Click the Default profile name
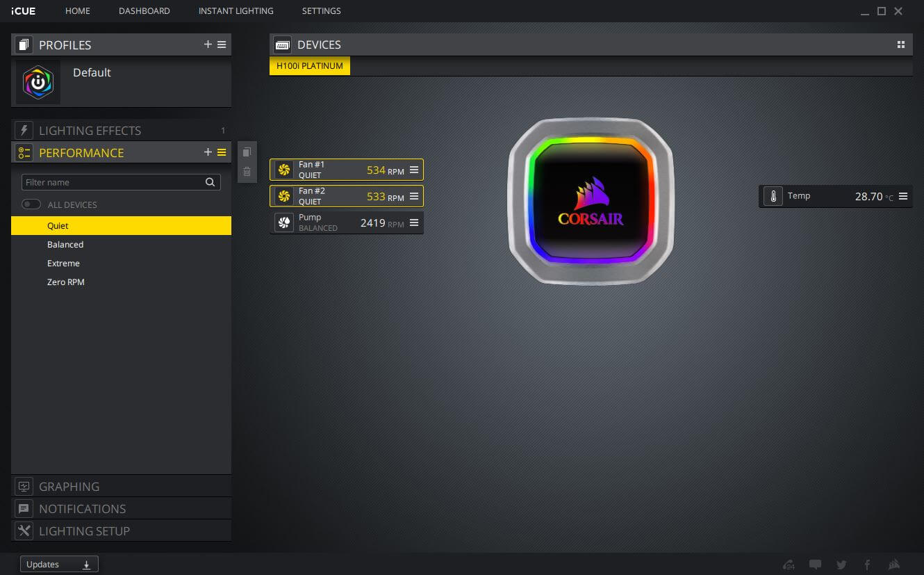The image size is (924, 575). click(92, 72)
